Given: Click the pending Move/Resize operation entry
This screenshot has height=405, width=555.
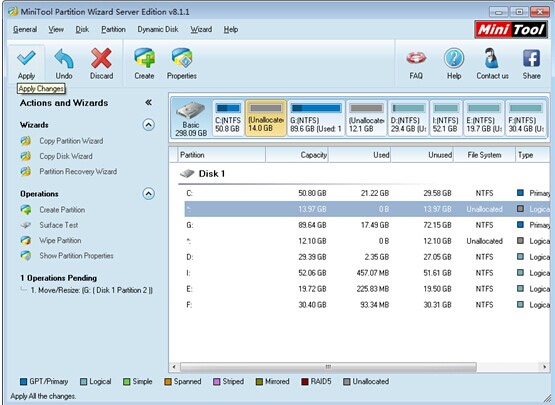Looking at the screenshot, I should [x=92, y=290].
